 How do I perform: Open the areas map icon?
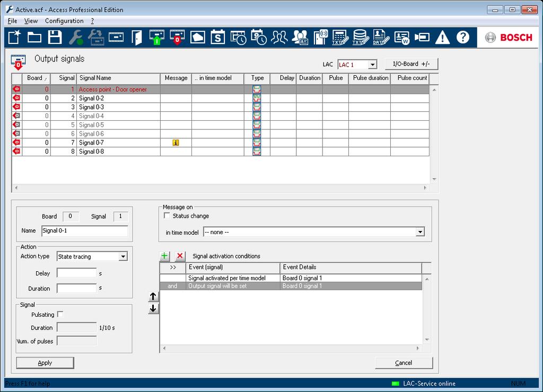[198, 37]
